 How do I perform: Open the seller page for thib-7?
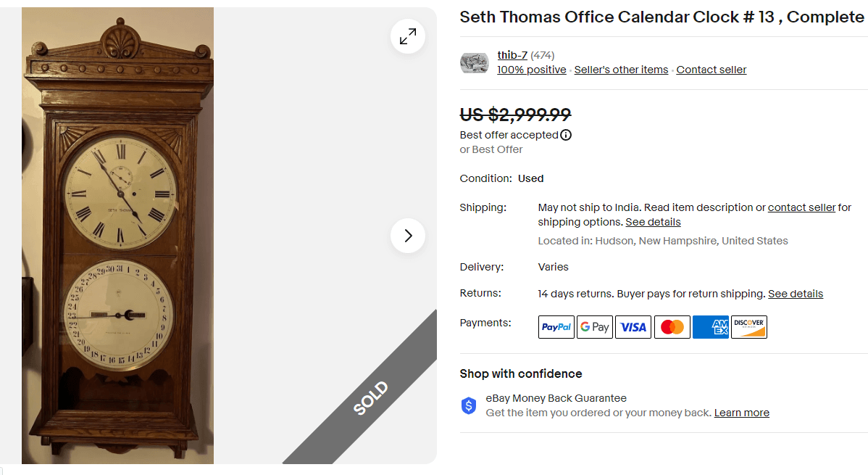[511, 54]
